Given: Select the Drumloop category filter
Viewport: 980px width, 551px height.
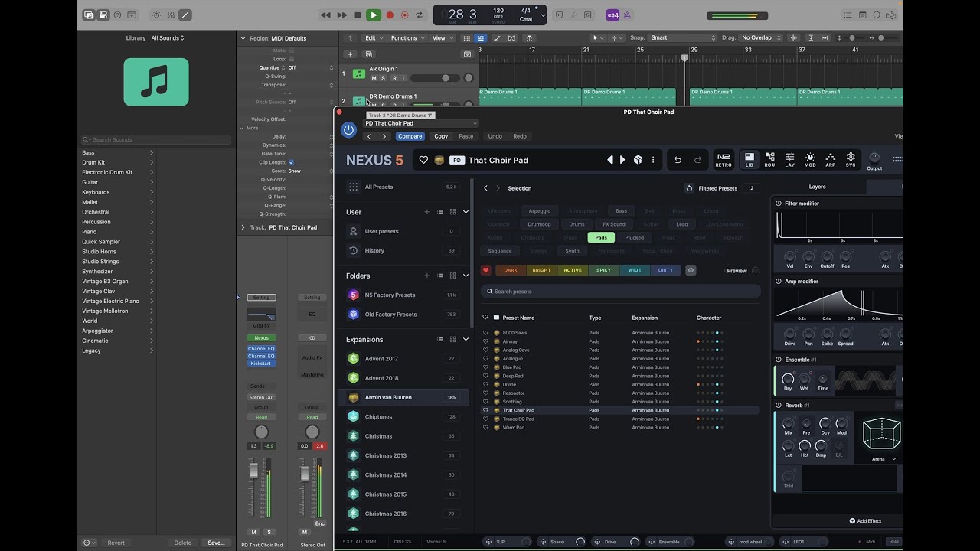Looking at the screenshot, I should [539, 224].
